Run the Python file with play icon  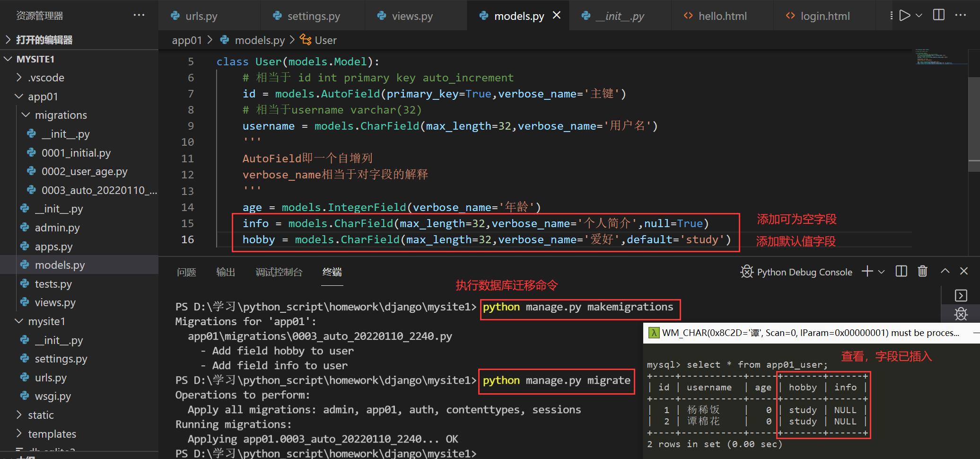pos(905,16)
